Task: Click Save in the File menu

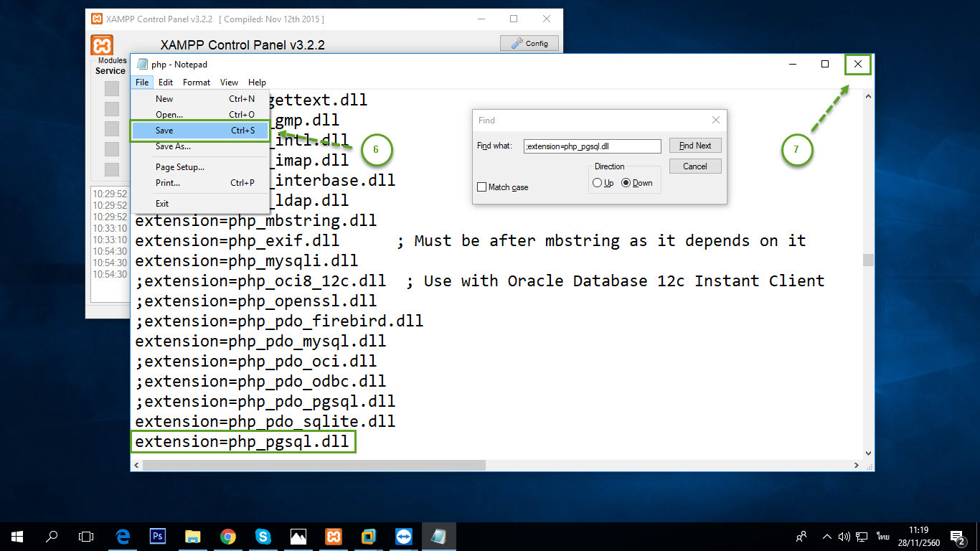Action: 200,131
